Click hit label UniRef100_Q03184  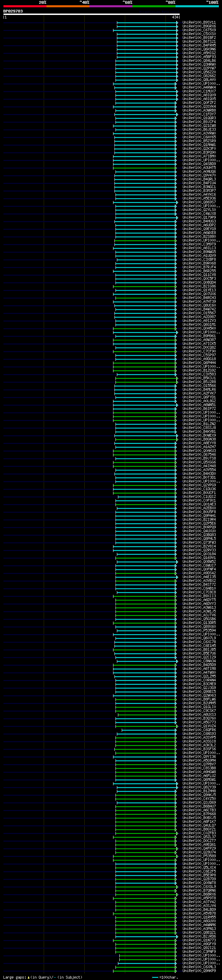pyautogui.click(x=199, y=554)
